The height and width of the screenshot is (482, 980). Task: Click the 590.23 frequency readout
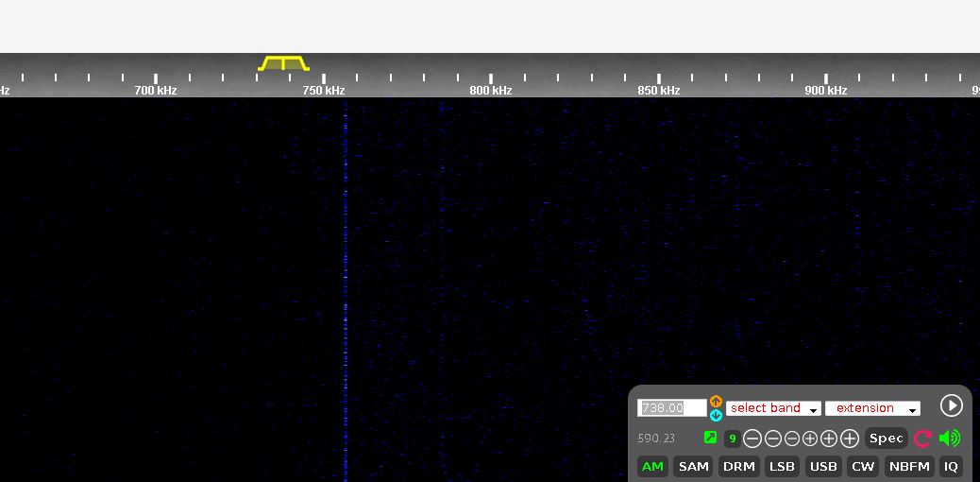[x=656, y=439]
